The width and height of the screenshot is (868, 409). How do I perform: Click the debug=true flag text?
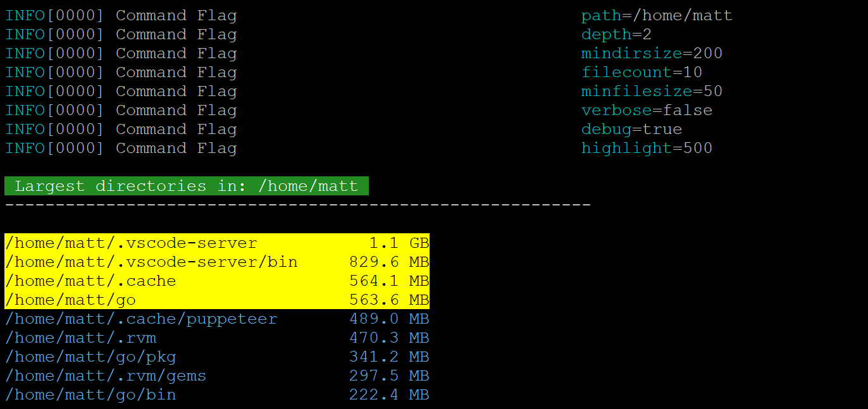(631, 129)
